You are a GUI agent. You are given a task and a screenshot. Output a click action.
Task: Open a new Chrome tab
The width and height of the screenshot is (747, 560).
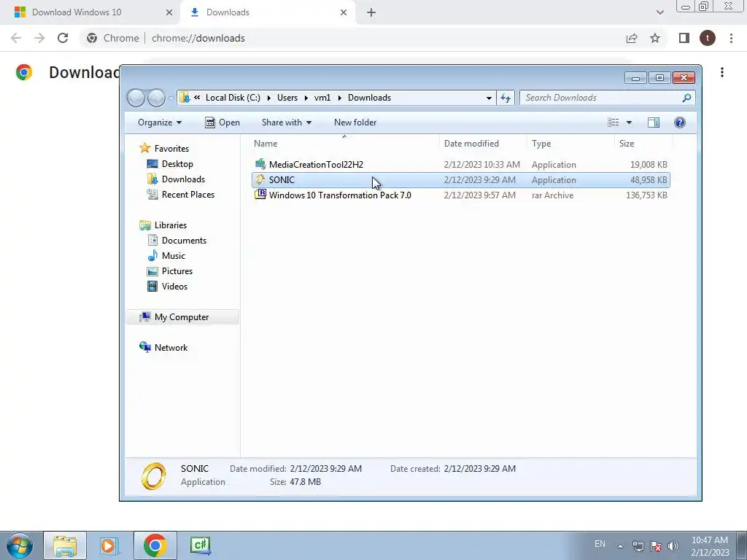371,12
